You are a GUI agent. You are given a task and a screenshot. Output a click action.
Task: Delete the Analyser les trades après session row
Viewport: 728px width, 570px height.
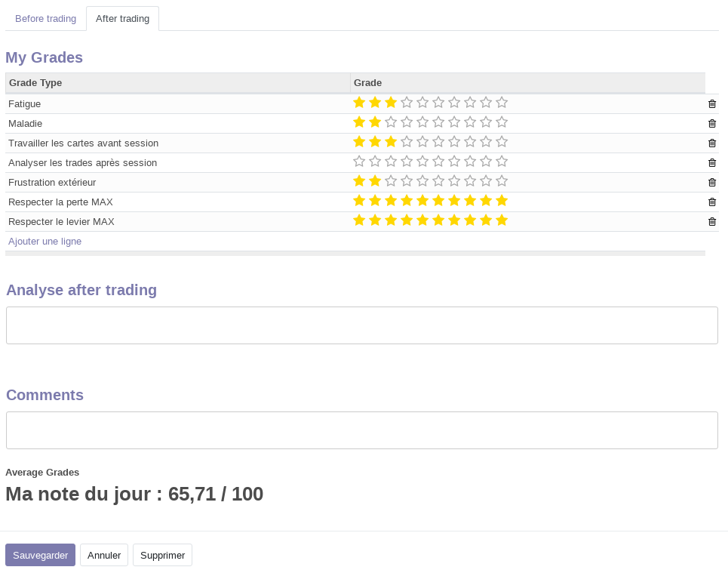(x=711, y=163)
